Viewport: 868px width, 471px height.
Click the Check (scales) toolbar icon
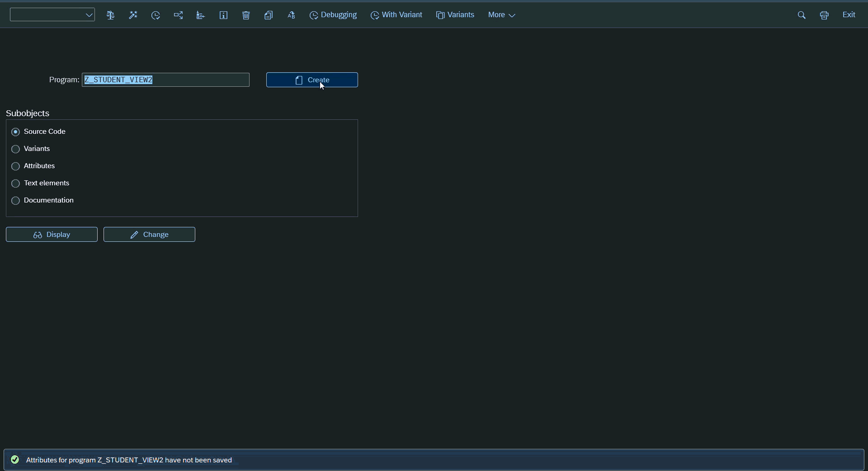point(110,15)
